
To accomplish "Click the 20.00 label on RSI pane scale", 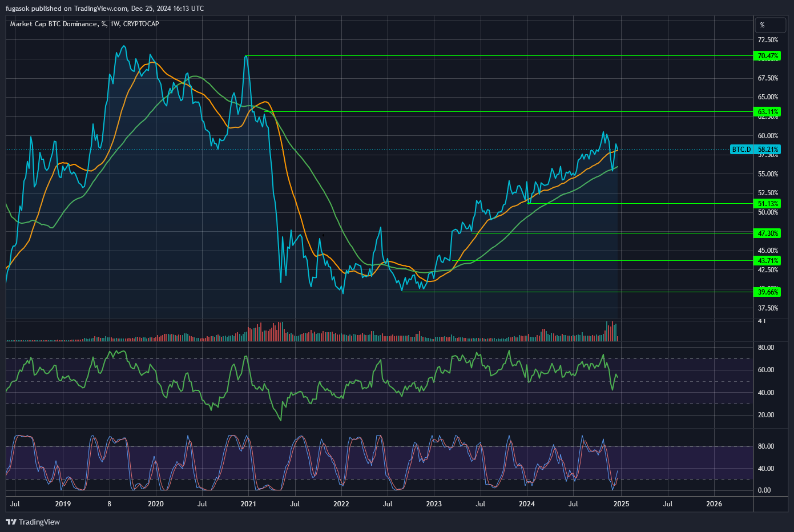I will click(x=766, y=415).
